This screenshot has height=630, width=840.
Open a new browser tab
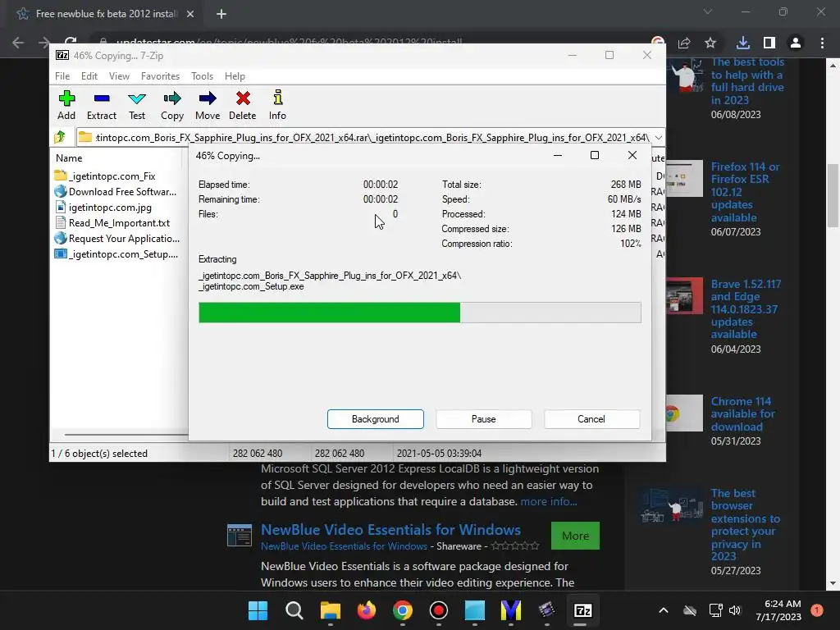click(x=221, y=14)
